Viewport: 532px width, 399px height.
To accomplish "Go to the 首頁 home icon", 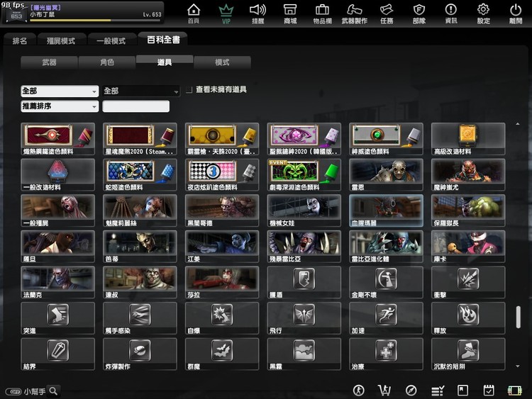I will pos(194,13).
